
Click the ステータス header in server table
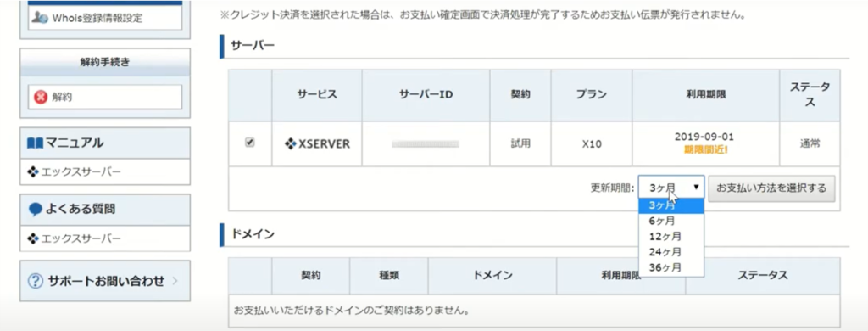(810, 95)
